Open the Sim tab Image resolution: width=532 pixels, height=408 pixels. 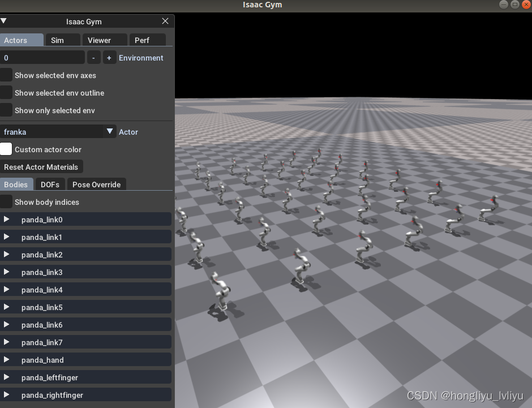[x=63, y=40]
